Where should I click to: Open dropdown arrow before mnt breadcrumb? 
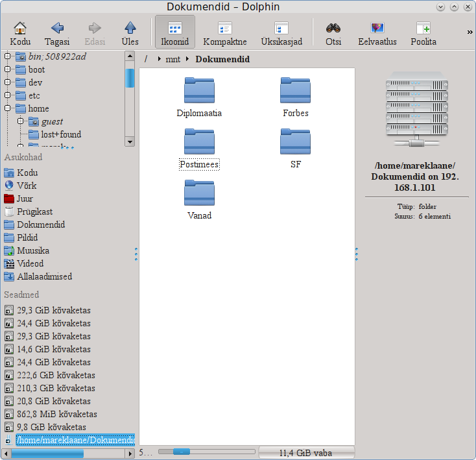[159, 59]
